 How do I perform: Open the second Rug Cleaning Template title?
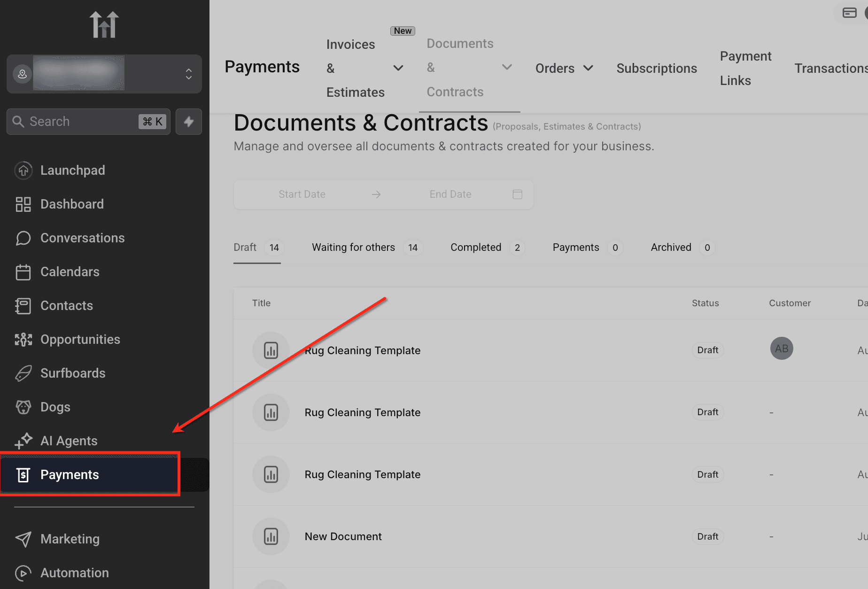pos(362,412)
